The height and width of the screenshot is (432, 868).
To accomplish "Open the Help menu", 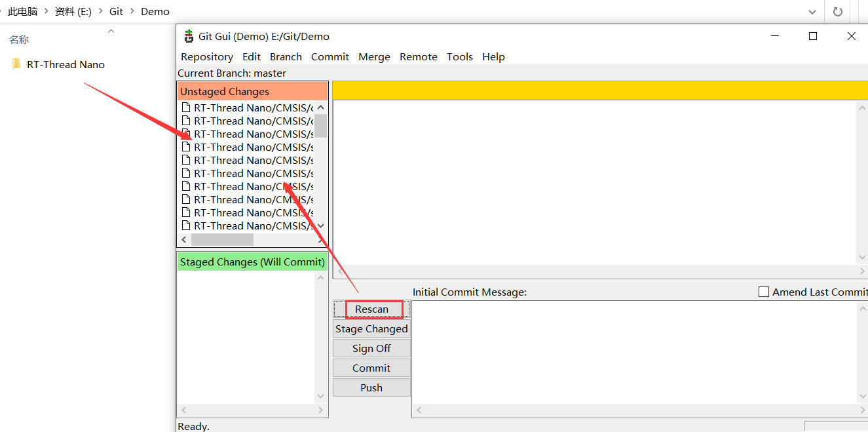I will pos(493,57).
